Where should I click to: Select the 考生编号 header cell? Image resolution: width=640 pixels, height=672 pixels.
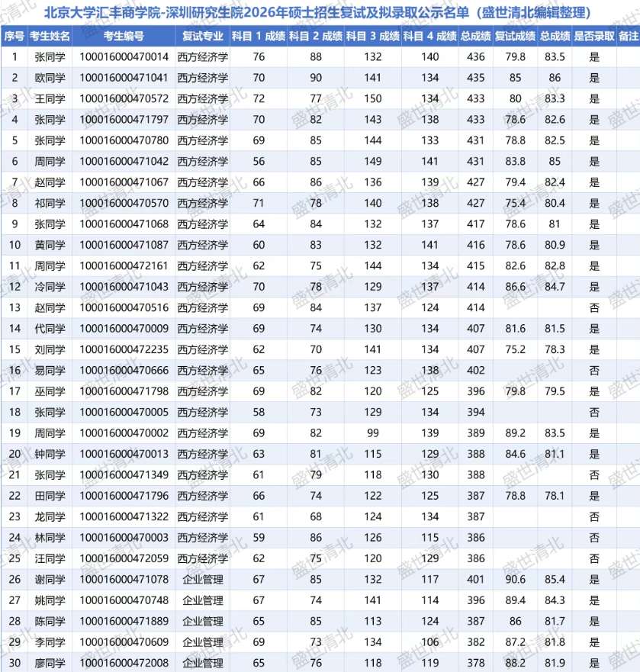[x=124, y=36]
